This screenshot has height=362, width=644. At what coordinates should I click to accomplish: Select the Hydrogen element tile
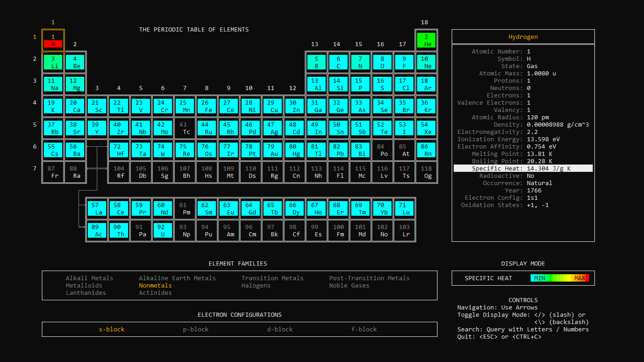pyautogui.click(x=53, y=40)
